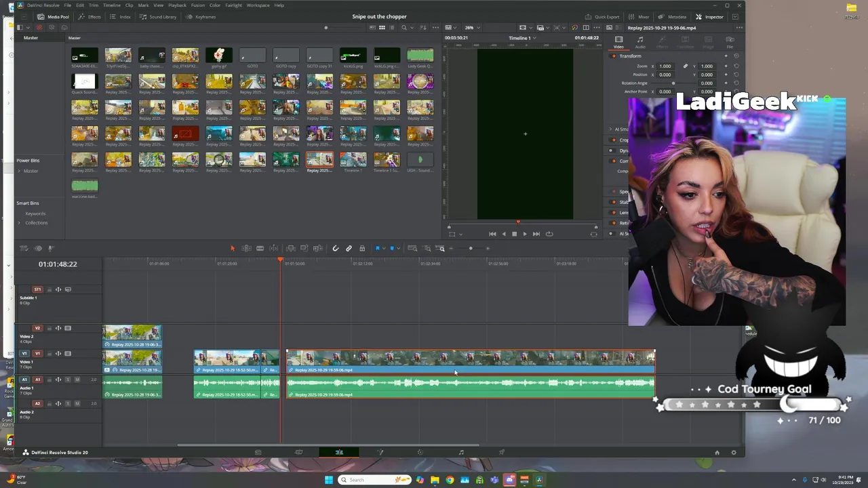Mute the Audio 1 track (M)
868x488 pixels.
[x=77, y=380]
